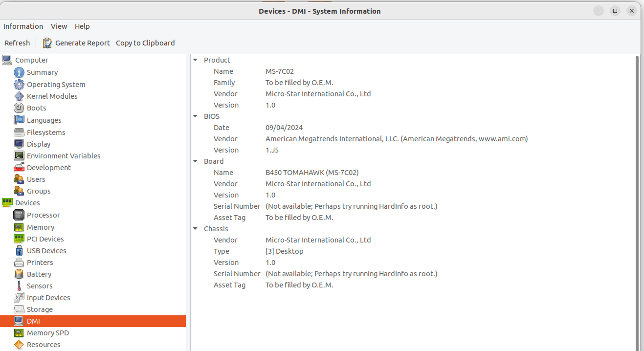Click the Refresh button
644x351 pixels.
coord(17,43)
